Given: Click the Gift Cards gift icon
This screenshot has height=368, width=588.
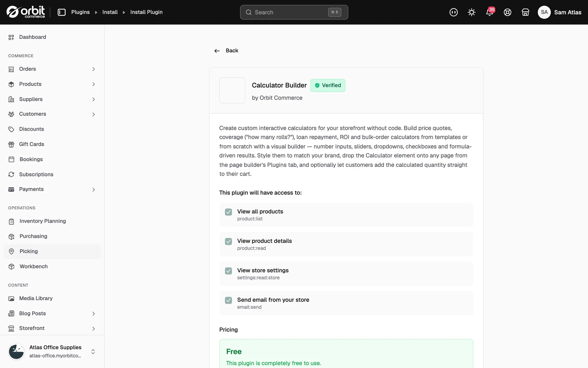Looking at the screenshot, I should click(x=11, y=144).
